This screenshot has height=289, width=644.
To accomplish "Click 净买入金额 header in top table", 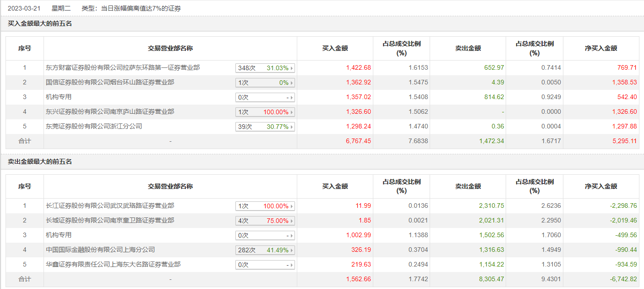I will coord(601,48).
